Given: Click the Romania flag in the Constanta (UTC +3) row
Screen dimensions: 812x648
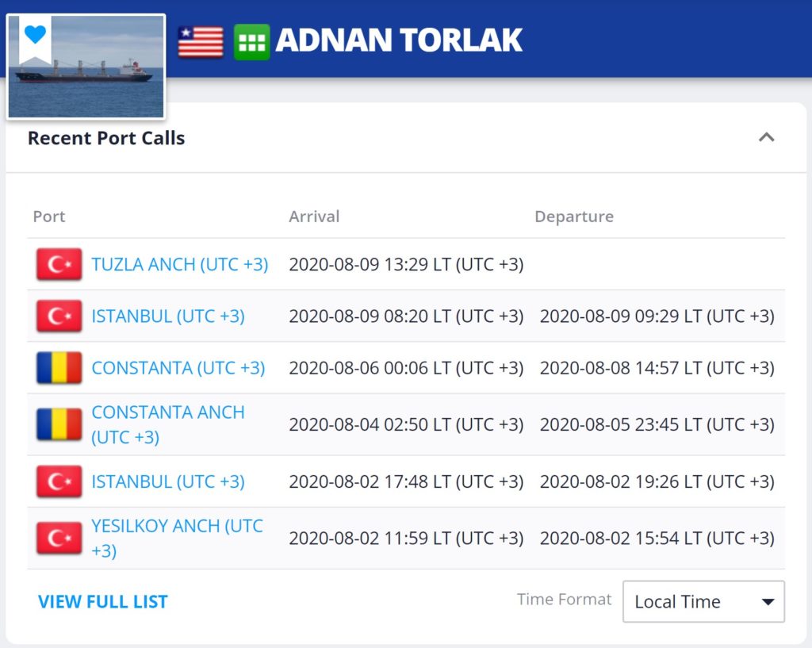Looking at the screenshot, I should tap(59, 368).
